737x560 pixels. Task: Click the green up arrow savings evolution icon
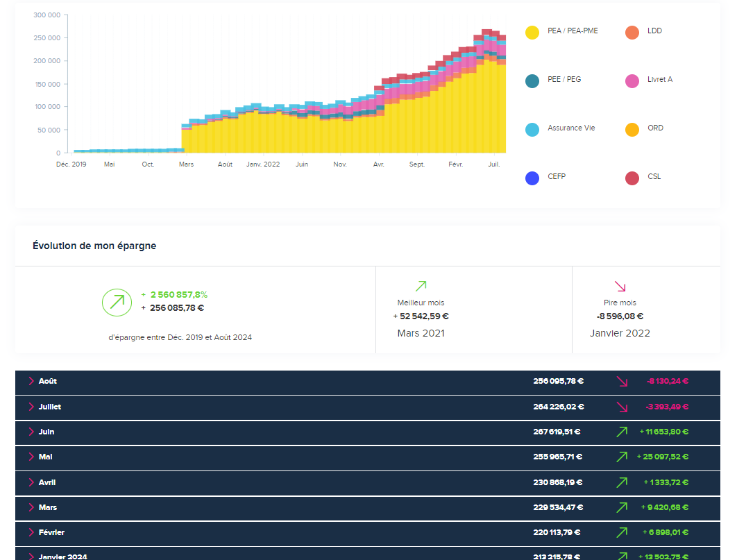(117, 302)
